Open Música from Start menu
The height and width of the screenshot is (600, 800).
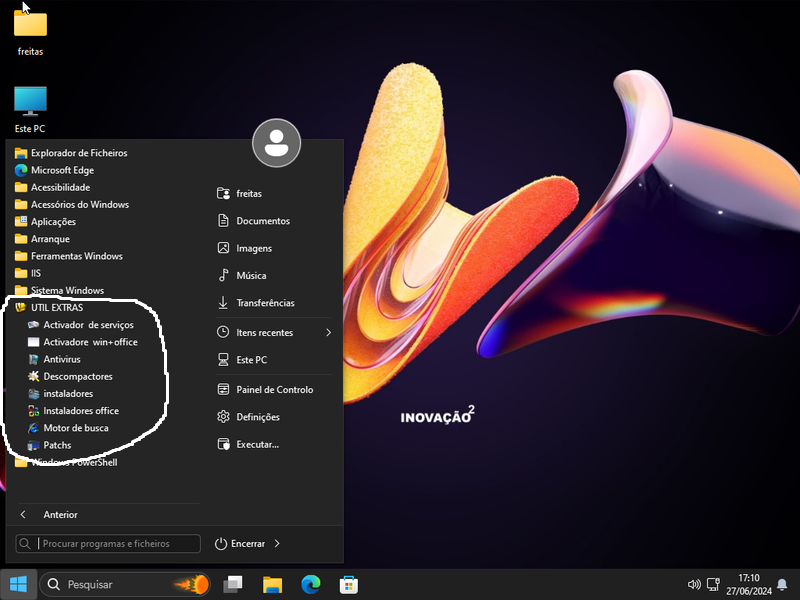(x=241, y=276)
